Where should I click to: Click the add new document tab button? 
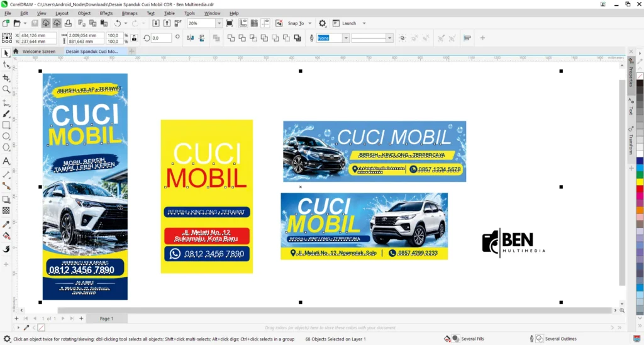click(131, 52)
